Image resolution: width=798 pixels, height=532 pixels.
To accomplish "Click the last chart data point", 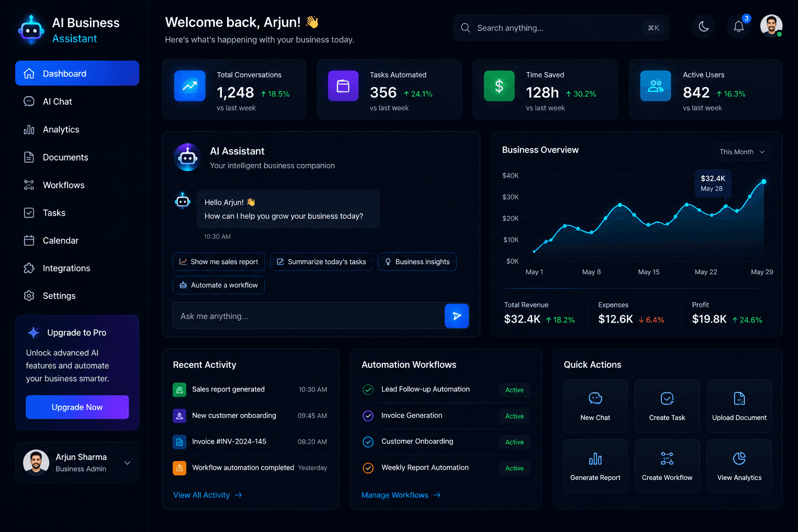I will point(764,181).
